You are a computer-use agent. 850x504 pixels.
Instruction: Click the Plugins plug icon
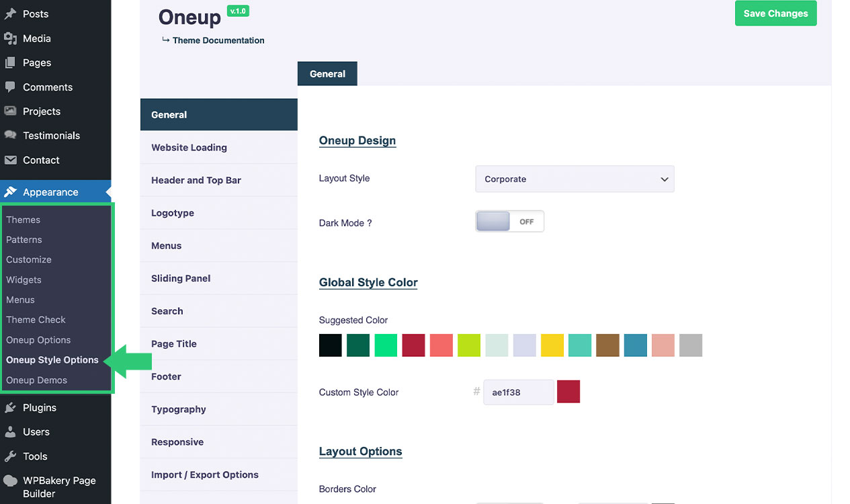pos(10,408)
